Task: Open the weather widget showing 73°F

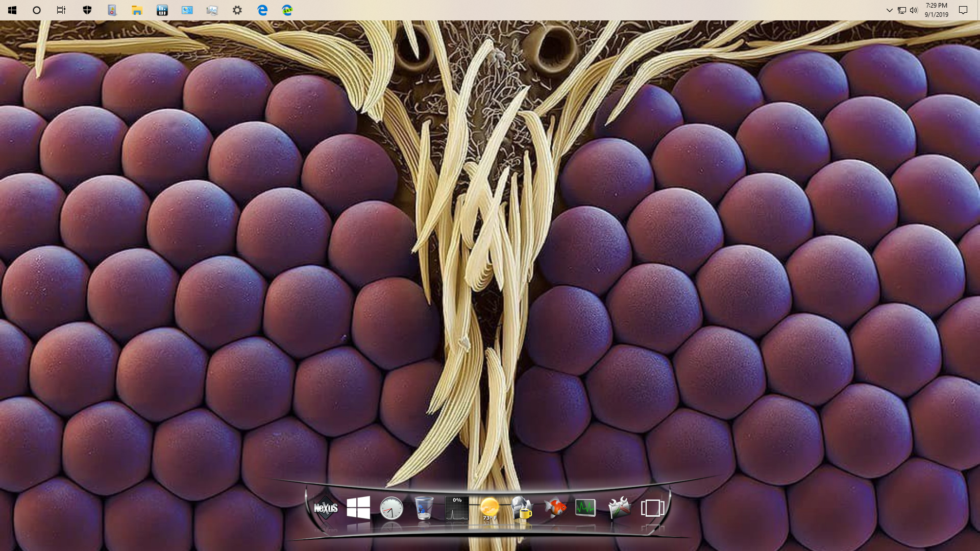Action: pos(489,508)
